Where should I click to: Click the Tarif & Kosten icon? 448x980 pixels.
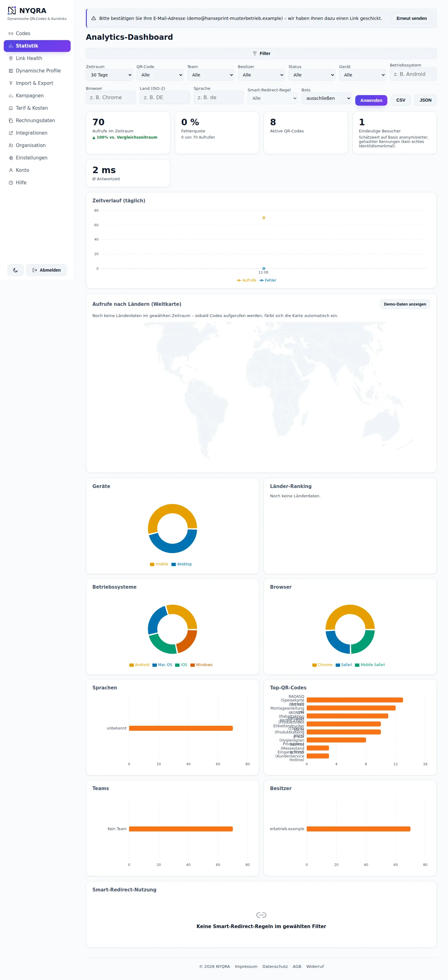point(11,108)
